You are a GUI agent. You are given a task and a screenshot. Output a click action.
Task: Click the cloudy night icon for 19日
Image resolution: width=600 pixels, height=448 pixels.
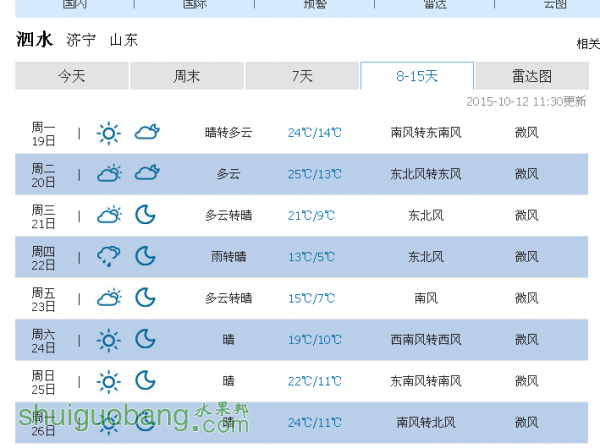click(147, 132)
